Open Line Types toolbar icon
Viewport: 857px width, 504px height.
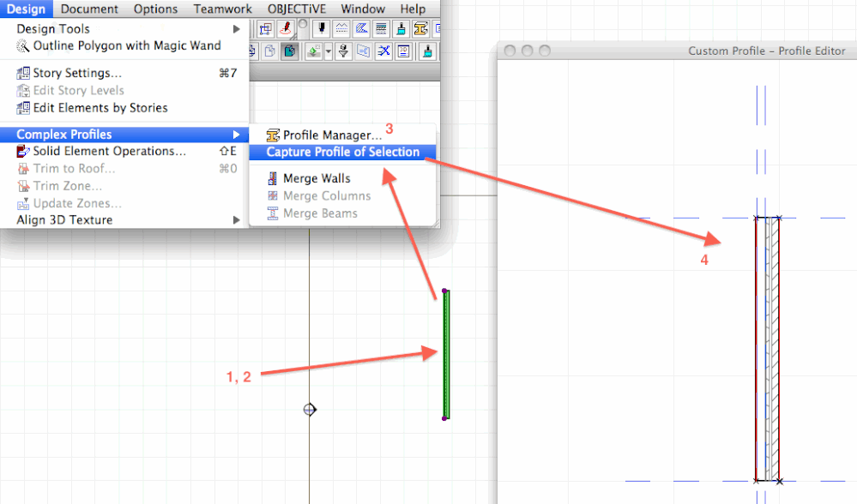341,29
